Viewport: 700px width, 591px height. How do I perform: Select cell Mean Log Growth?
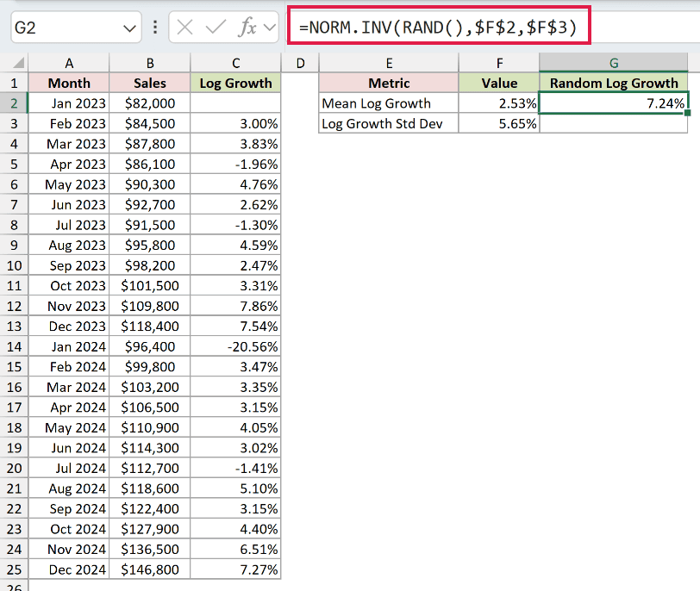[x=389, y=103]
